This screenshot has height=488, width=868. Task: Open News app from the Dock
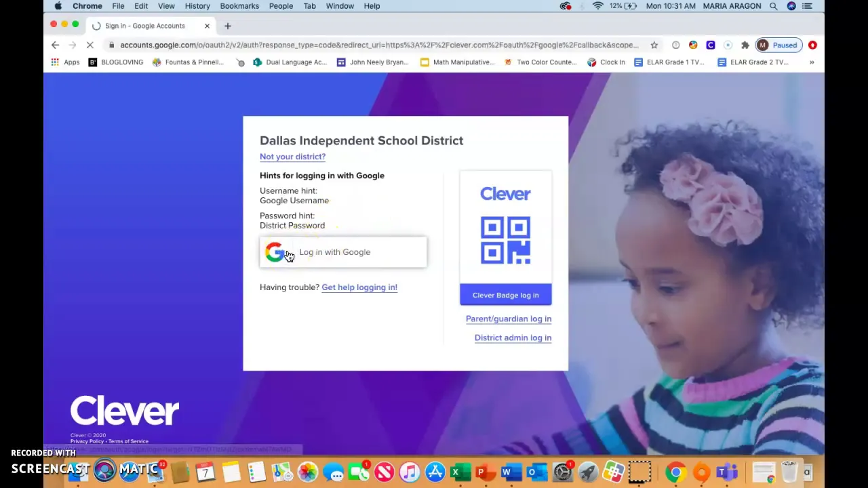point(384,472)
